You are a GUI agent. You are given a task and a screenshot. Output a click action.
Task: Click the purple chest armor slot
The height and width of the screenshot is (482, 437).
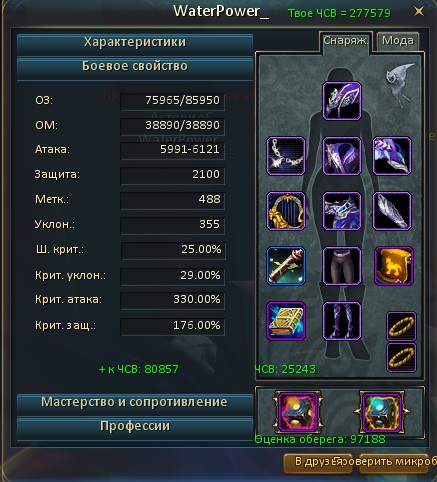(x=342, y=156)
